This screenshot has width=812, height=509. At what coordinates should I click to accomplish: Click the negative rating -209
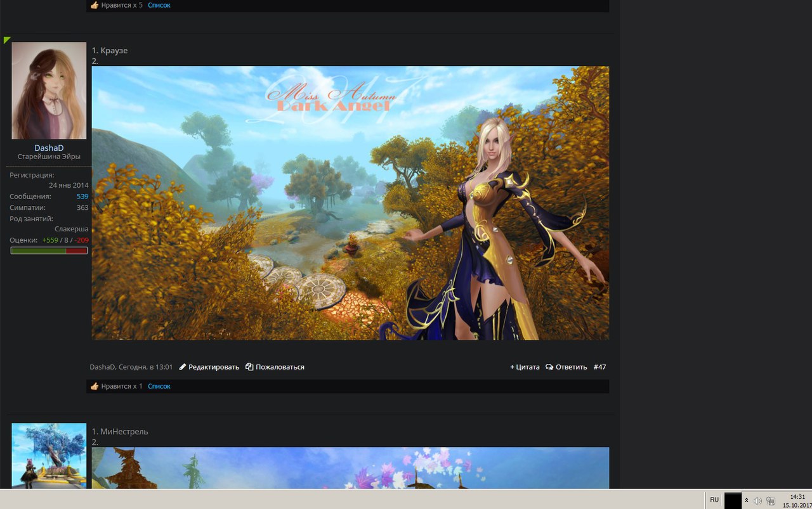(x=81, y=240)
